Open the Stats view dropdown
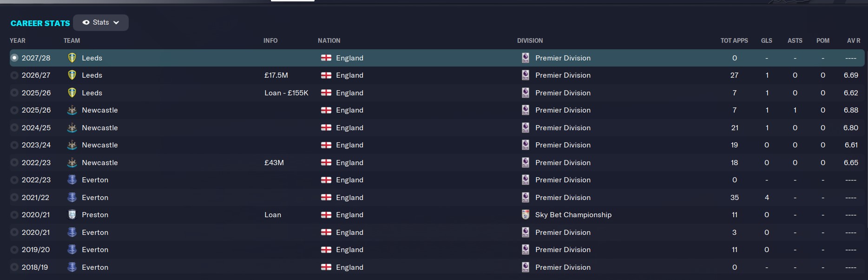 (101, 22)
